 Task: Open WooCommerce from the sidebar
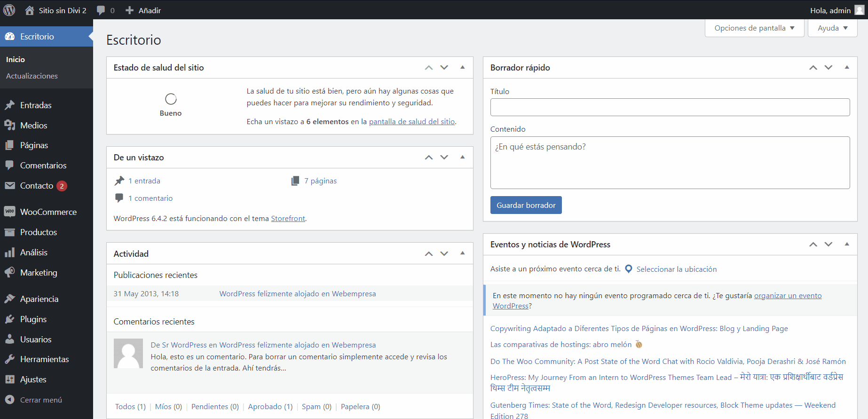48,212
